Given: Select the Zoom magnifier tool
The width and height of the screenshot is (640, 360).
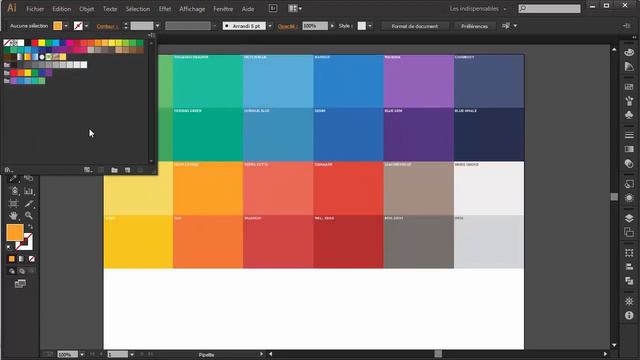Looking at the screenshot, I should pos(29,215).
